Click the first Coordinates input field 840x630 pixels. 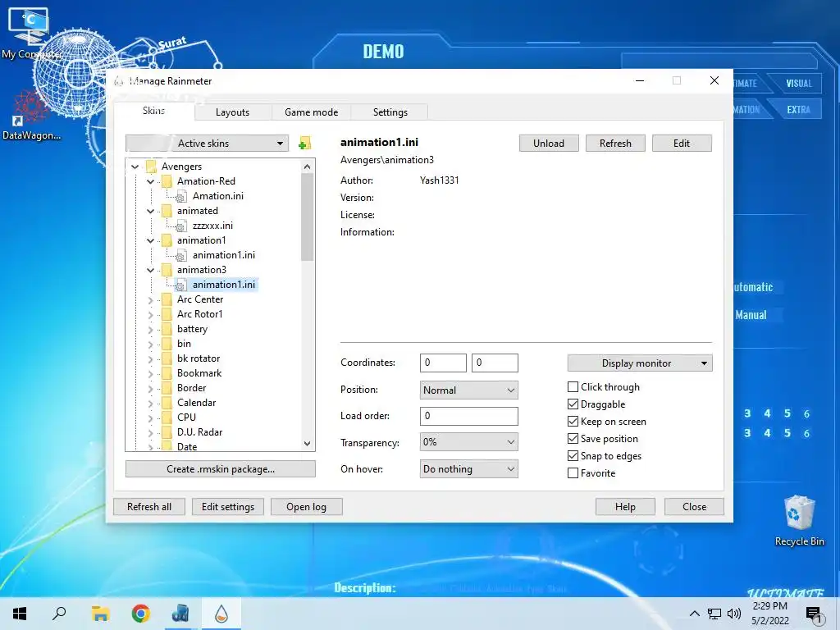click(443, 363)
